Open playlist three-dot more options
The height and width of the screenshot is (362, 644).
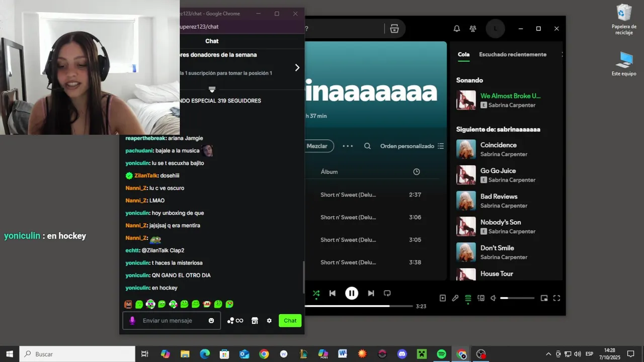coord(348,146)
